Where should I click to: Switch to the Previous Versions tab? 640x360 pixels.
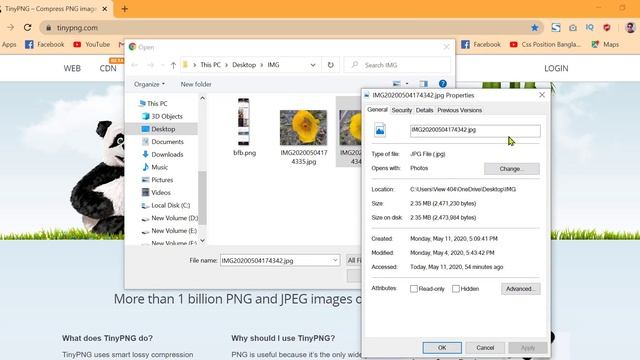click(460, 110)
